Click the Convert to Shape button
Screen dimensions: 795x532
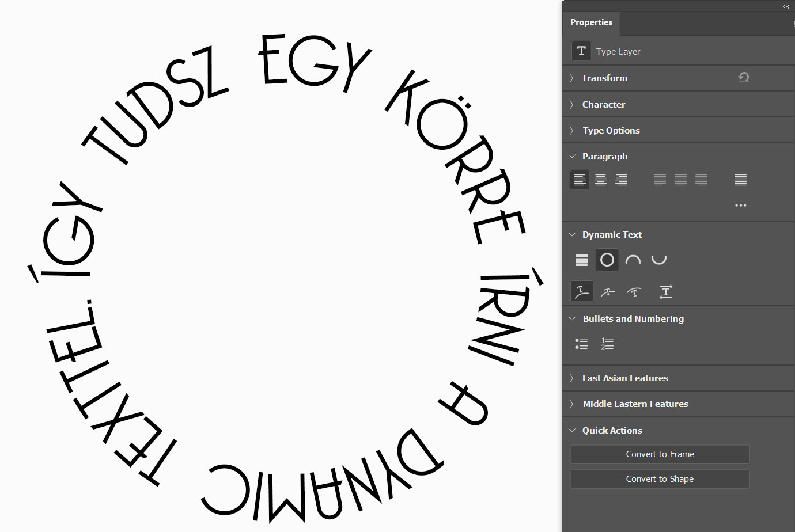pos(660,479)
